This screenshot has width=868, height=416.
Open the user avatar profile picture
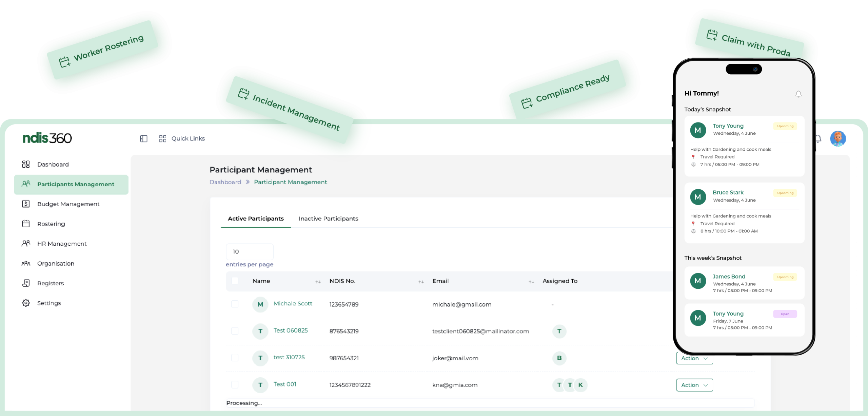[x=838, y=138]
